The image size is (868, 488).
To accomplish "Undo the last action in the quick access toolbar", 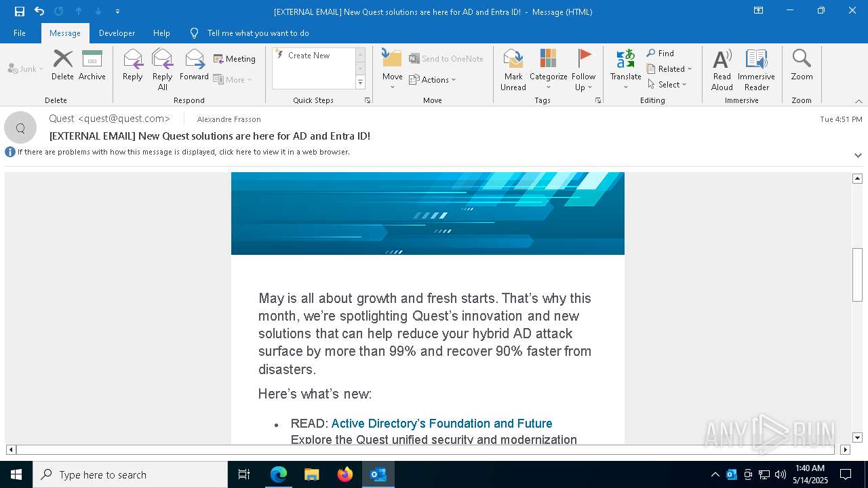I will [x=39, y=12].
